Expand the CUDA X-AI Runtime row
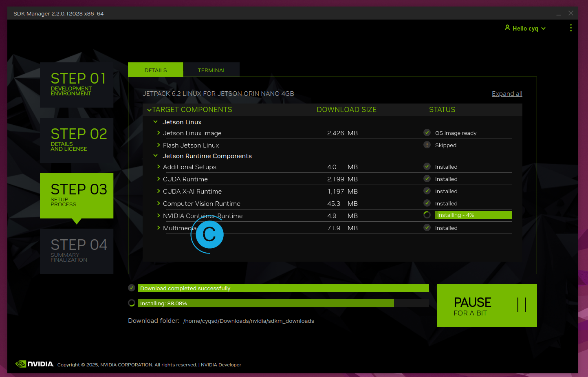 point(159,191)
